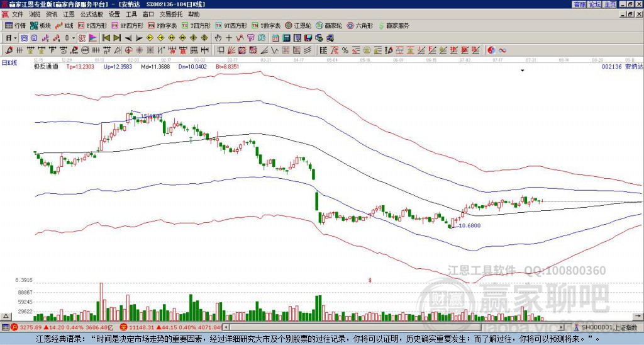The height and width of the screenshot is (345, 644).
Task: Launch the 江恩轮 Gann wheel
Action: (x=298, y=25)
